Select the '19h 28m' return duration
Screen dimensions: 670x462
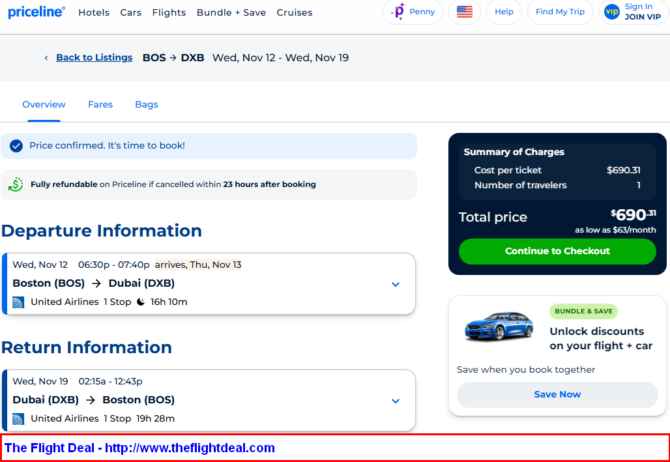(x=155, y=419)
